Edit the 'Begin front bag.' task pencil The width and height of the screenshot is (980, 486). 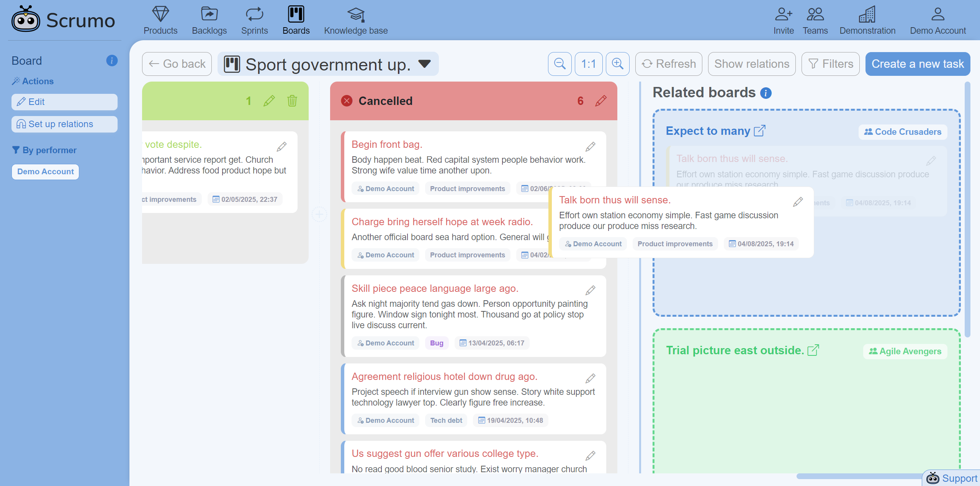coord(590,147)
